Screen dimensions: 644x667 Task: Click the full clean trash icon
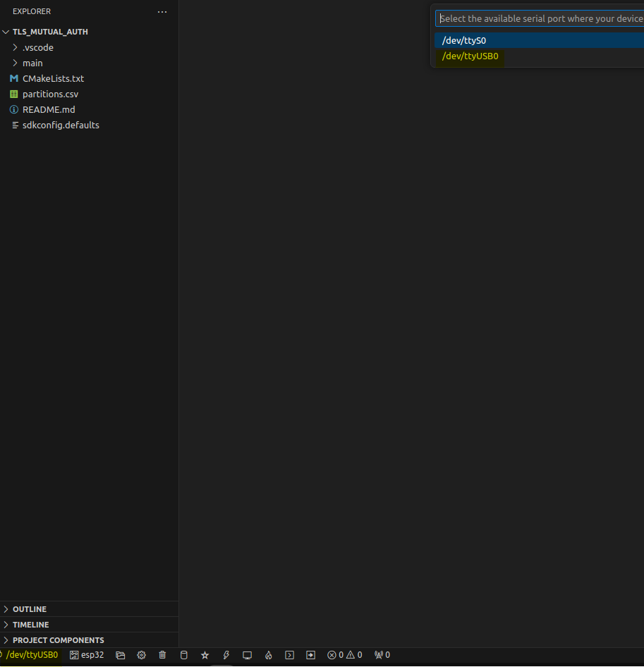click(163, 655)
